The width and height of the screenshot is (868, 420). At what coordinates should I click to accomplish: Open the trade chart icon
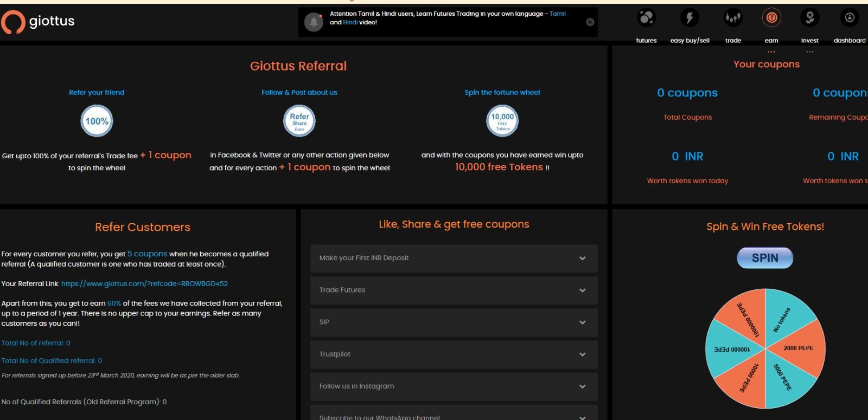(733, 18)
